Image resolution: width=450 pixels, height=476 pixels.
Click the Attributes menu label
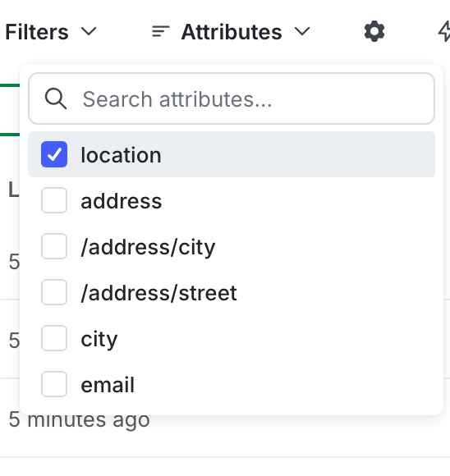point(232,32)
